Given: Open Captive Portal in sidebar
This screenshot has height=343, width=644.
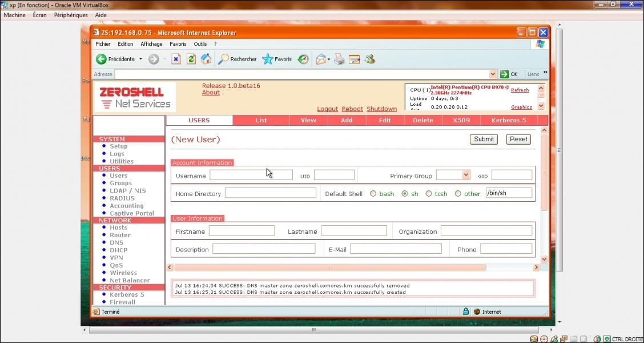Looking at the screenshot, I should point(132,213).
